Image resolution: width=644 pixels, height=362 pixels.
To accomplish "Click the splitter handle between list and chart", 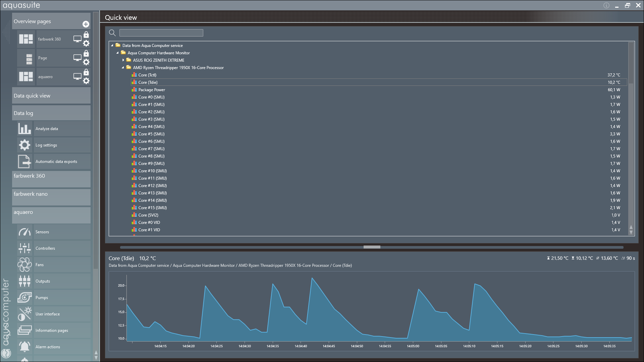I will (x=372, y=247).
